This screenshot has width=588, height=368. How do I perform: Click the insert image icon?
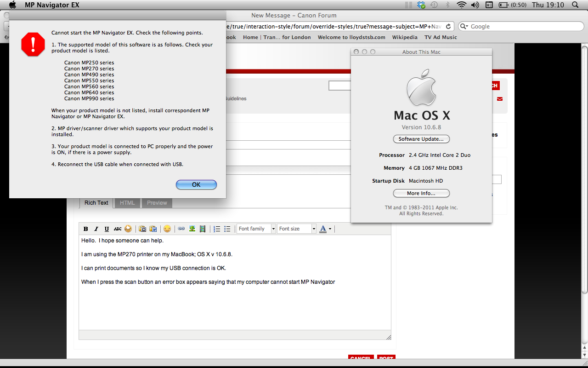[192, 229]
